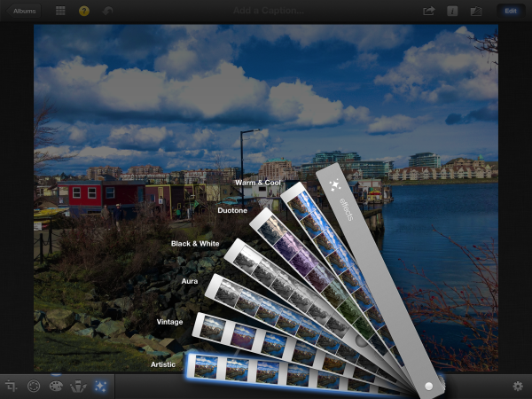Screen dimensions: 532x399
Task: Select the Color palette tool
Action: [x=56, y=386]
